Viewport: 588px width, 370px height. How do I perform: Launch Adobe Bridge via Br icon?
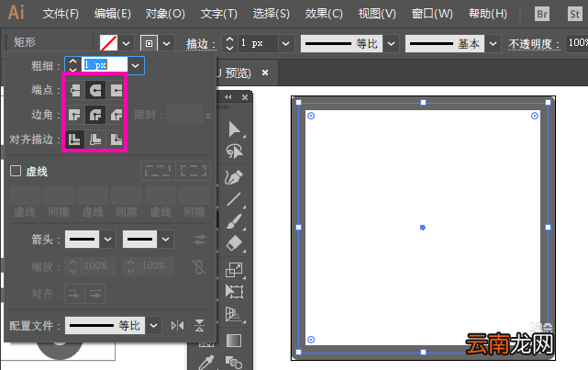point(542,15)
